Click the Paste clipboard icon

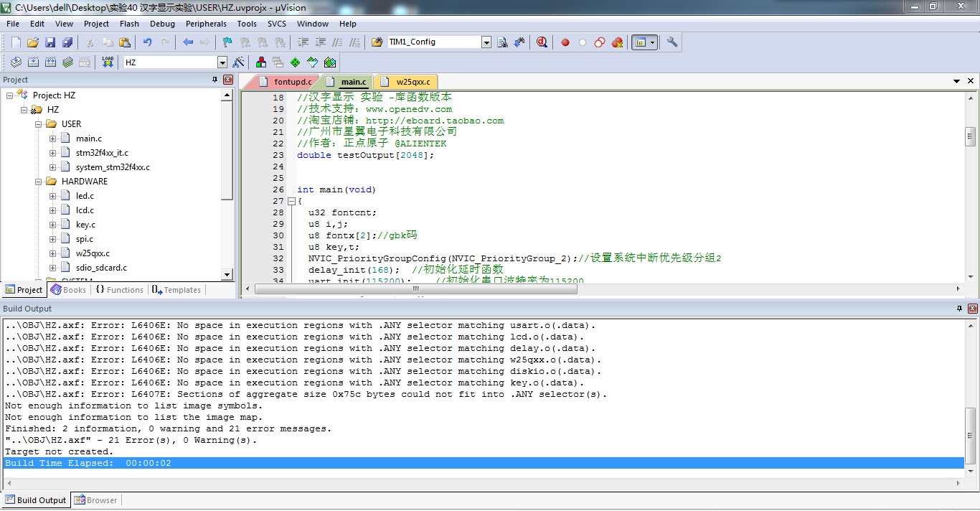click(x=125, y=42)
